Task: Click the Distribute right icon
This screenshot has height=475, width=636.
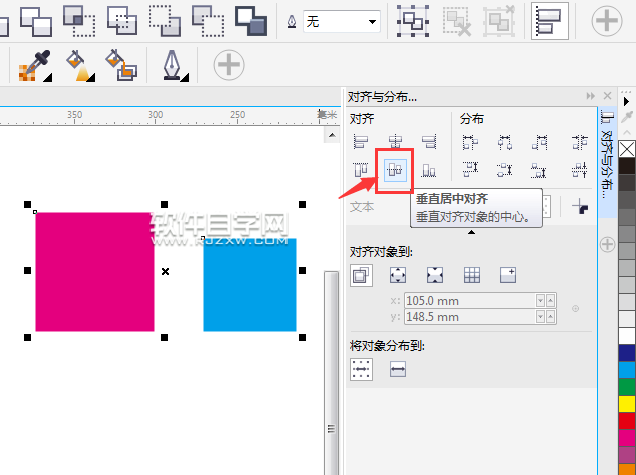Action: pos(539,142)
